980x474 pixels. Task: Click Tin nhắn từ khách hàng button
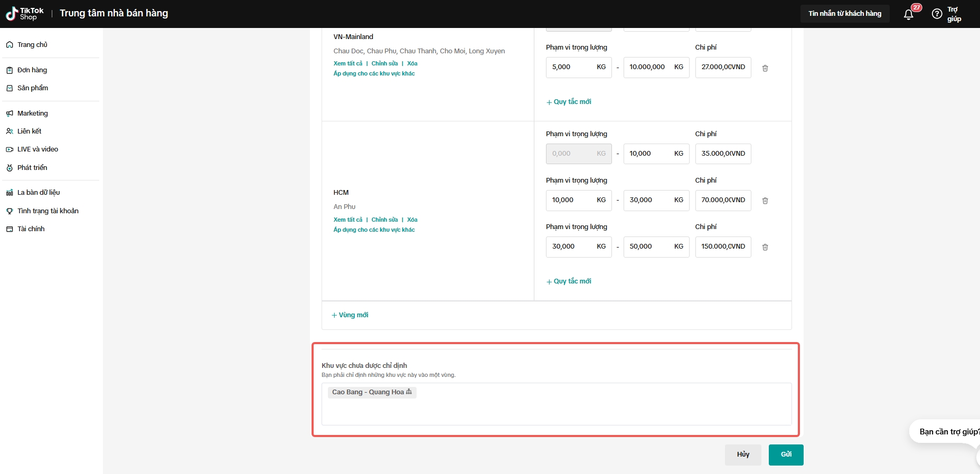[844, 14]
